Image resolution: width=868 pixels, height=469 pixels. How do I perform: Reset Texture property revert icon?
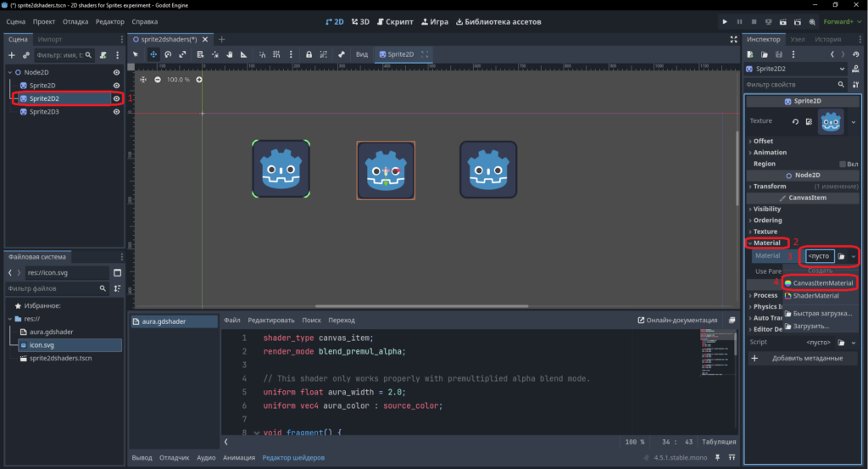pos(795,121)
